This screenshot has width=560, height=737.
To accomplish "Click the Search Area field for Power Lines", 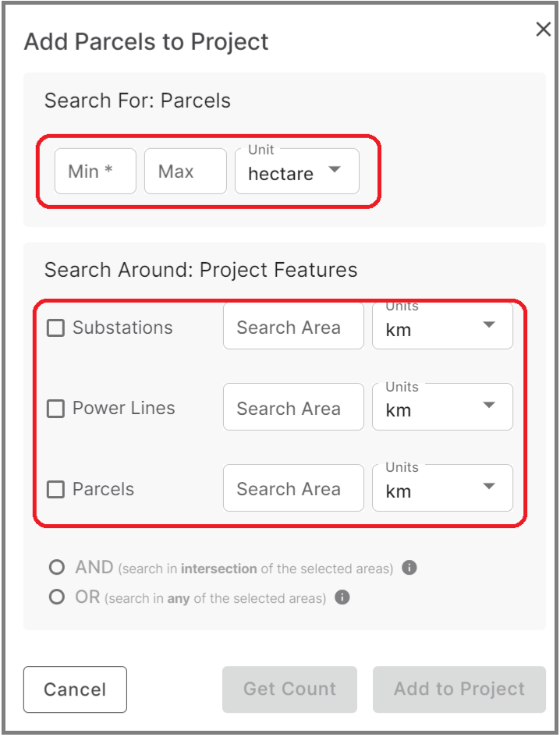I will (x=292, y=408).
